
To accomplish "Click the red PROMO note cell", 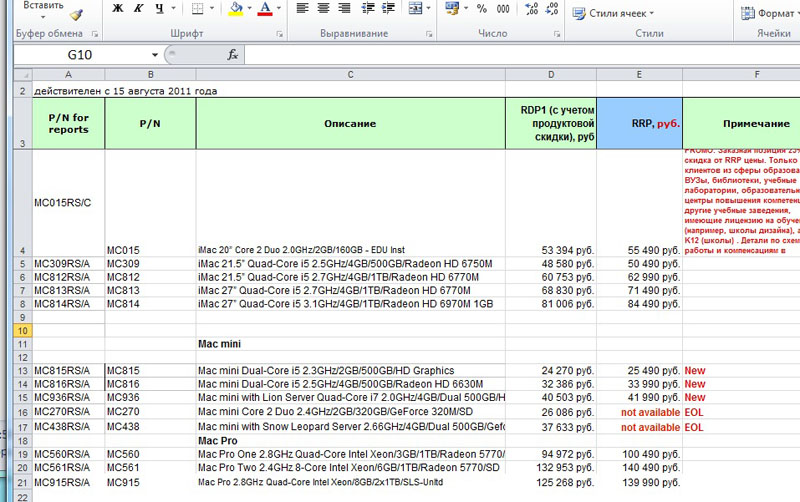I will [741, 203].
